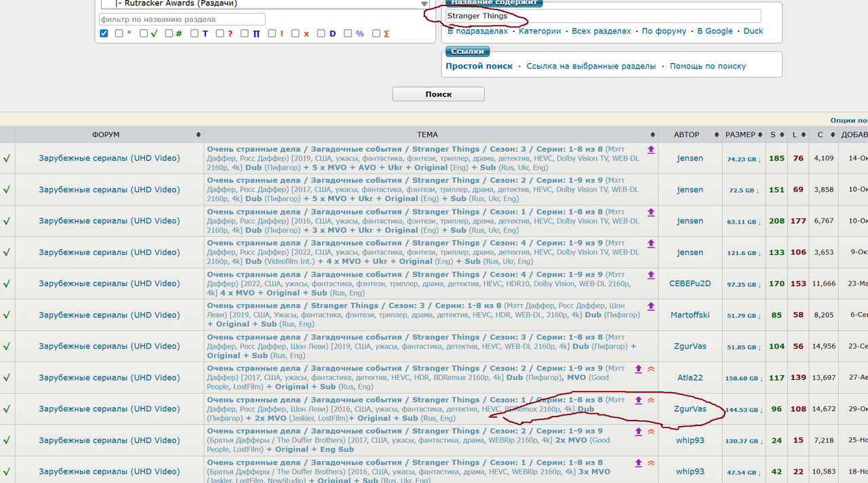
Task: Click green check status icon in 74.23 GB row
Action: (7, 158)
